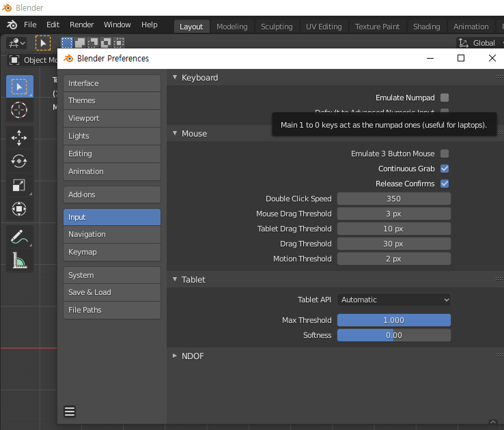Open System preferences section
Viewport: 504px width, 430px height.
click(112, 275)
